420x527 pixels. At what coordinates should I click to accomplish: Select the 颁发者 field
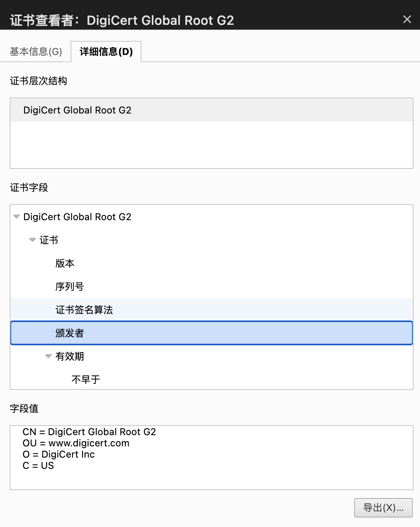pyautogui.click(x=70, y=333)
